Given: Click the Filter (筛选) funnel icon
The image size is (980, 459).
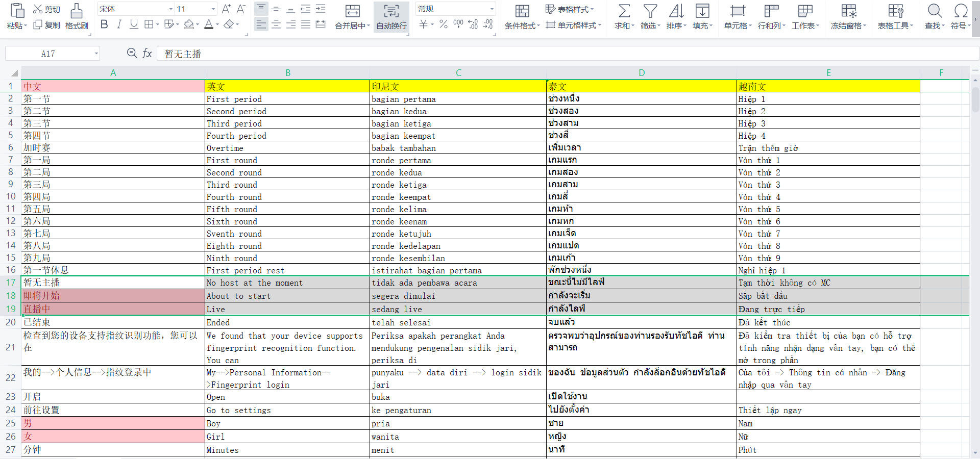Looking at the screenshot, I should point(650,11).
